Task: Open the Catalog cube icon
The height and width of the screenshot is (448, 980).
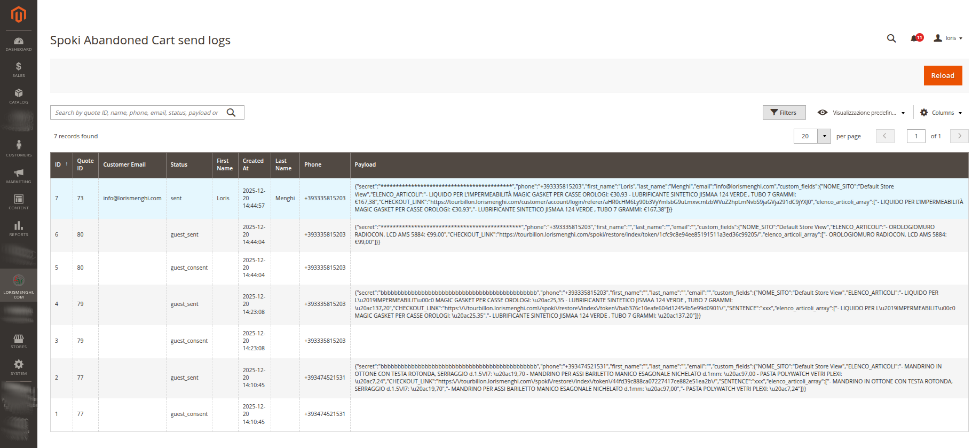Action: pyautogui.click(x=19, y=96)
